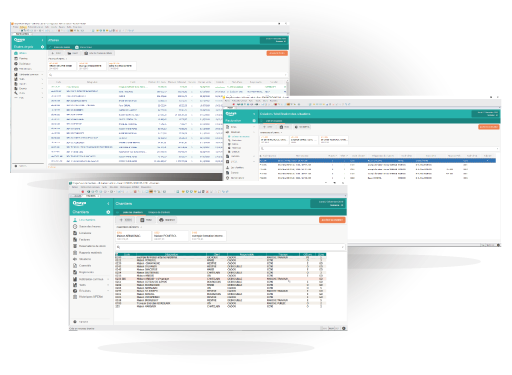Open the clock icon entry in Chantiers sidebar

tap(75, 226)
